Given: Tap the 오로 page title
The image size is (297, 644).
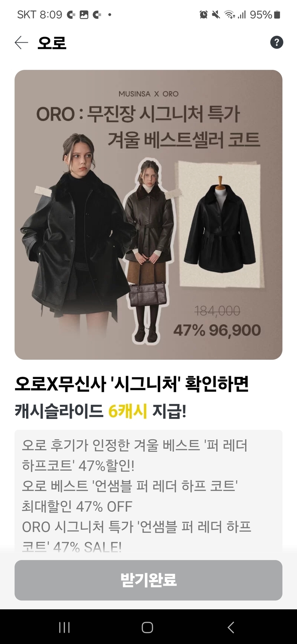Looking at the screenshot, I should point(52,43).
